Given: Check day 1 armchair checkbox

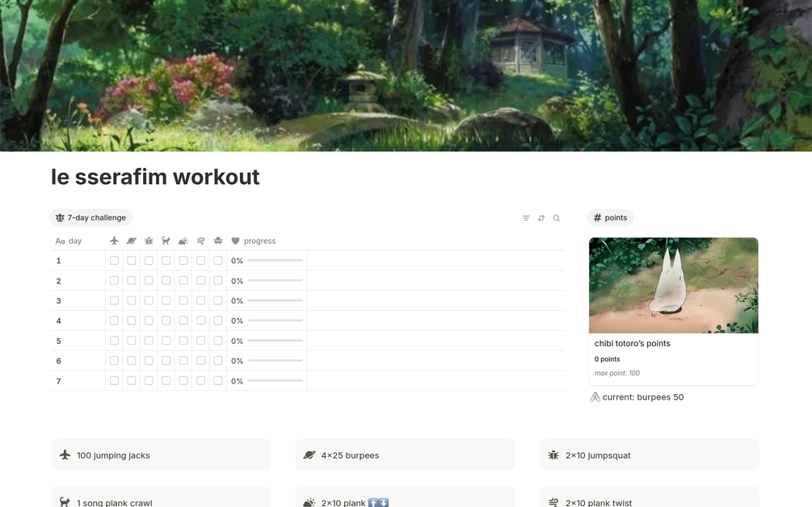Looking at the screenshot, I should coord(218,260).
